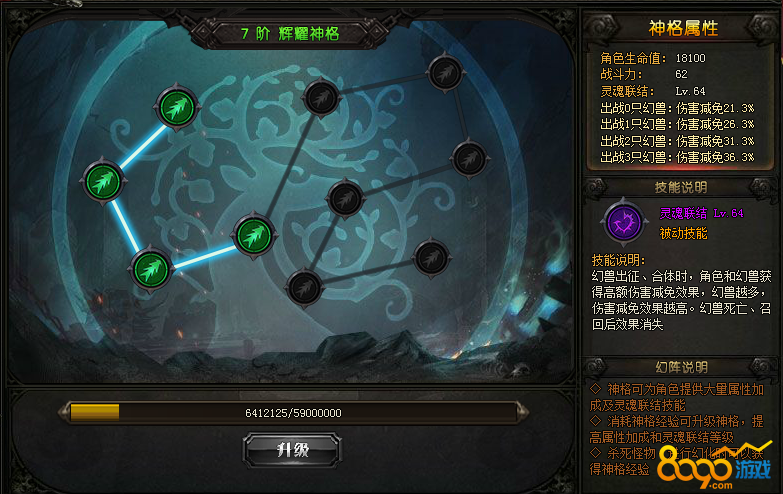Screen dimensions: 783x494
Task: Click the experience progress bar 6412125/59000000
Action: coord(294,413)
